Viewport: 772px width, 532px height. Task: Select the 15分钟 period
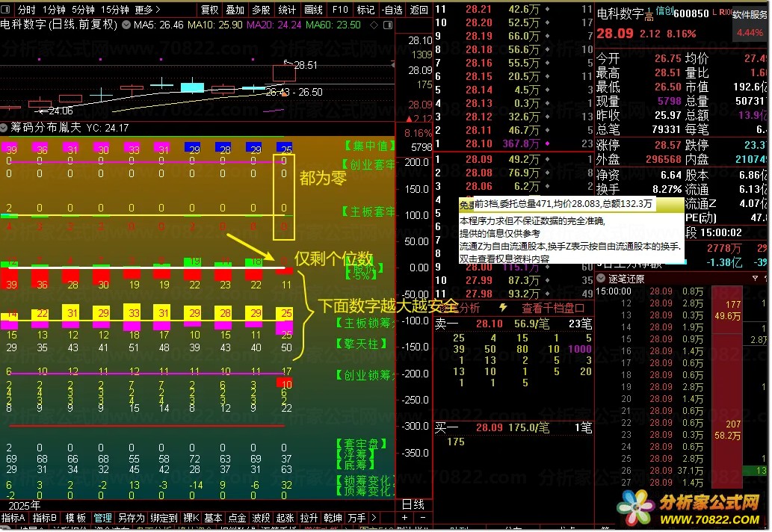coord(115,10)
